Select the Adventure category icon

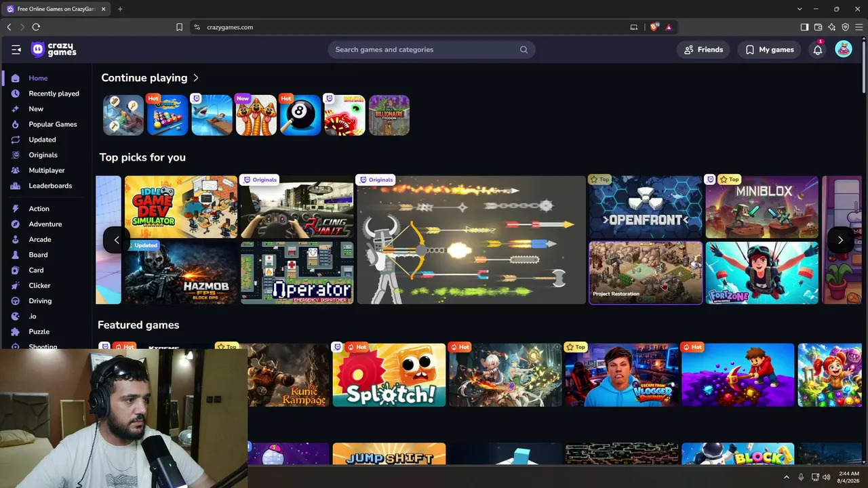[x=15, y=224]
